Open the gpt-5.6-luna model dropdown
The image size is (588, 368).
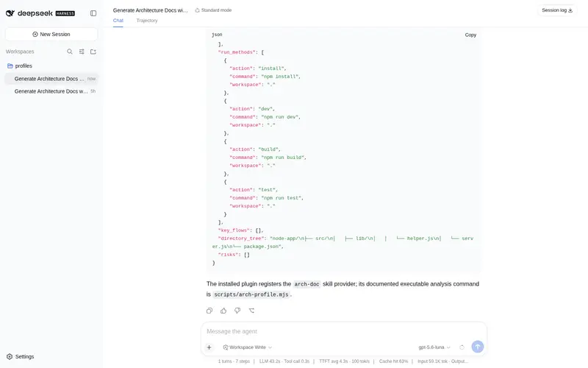click(x=434, y=347)
